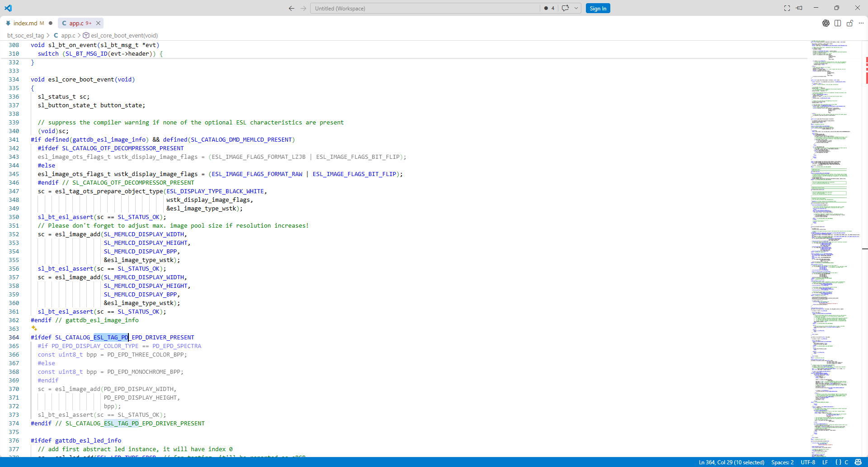Screen dimensions: 868x467
Task: Open the chat icon in title bar
Action: coord(565,8)
